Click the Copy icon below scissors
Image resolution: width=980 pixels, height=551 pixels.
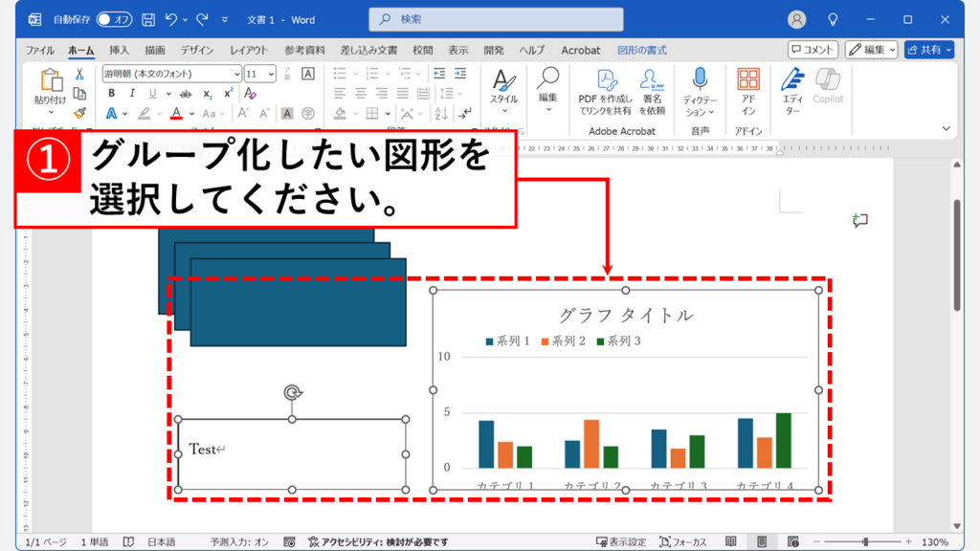[79, 94]
